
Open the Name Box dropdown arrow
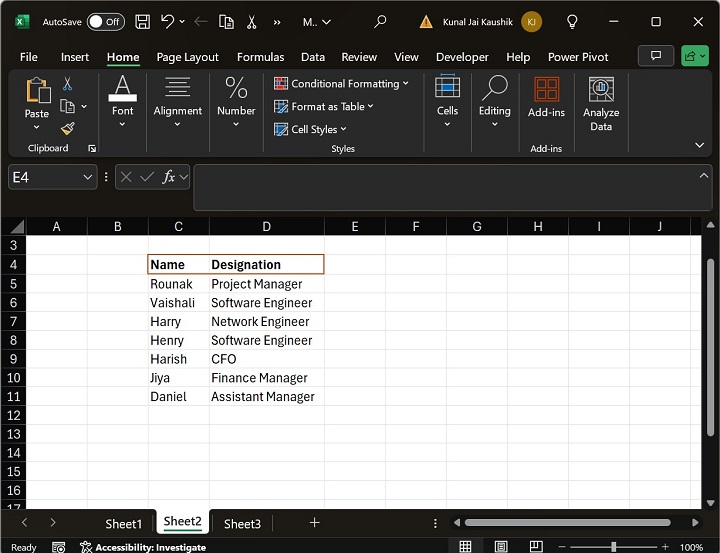(86, 177)
